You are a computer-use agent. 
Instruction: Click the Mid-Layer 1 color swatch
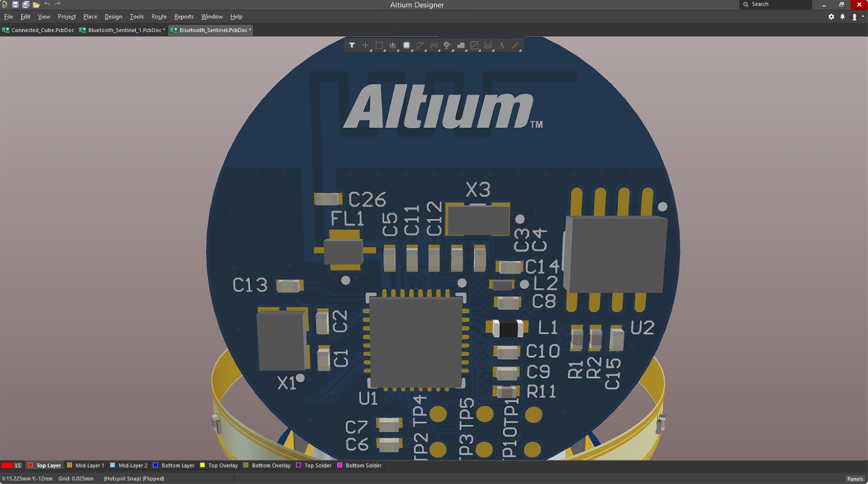[x=70, y=466]
